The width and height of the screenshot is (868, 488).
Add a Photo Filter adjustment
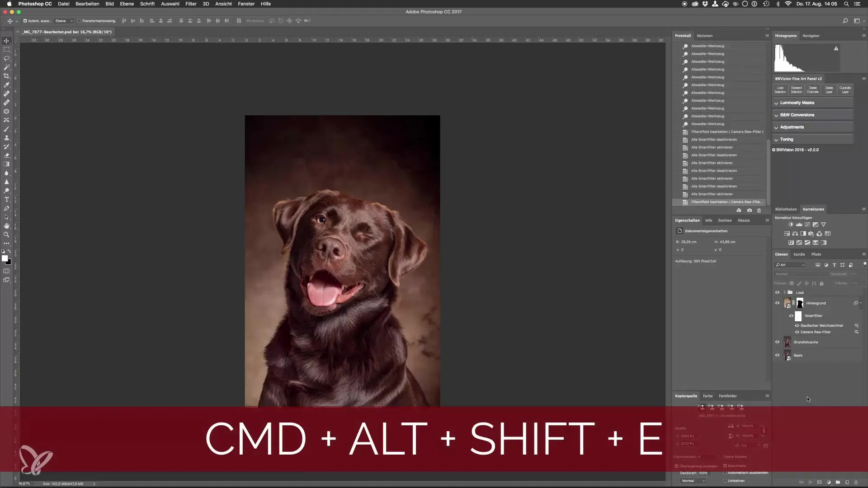click(811, 234)
